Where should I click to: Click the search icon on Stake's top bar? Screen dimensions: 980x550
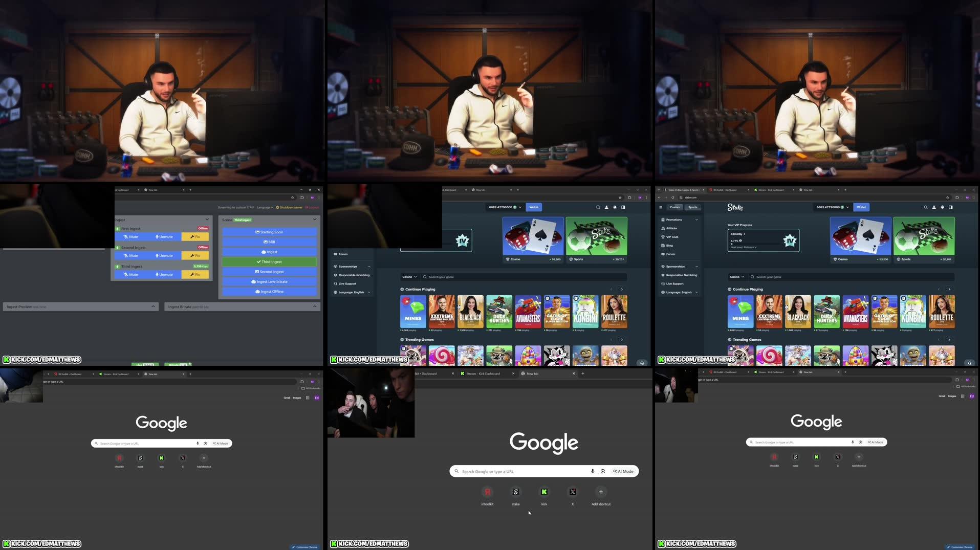coord(926,207)
